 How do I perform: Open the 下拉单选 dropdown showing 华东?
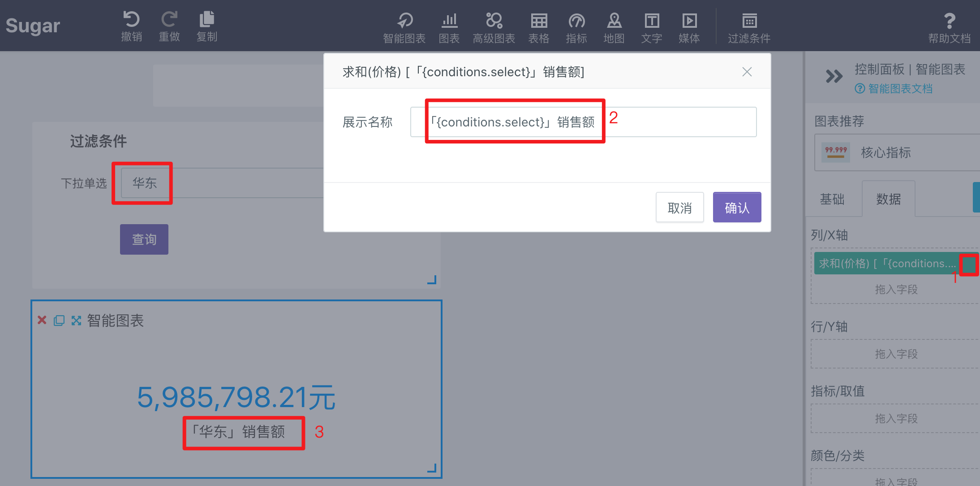(x=222, y=183)
